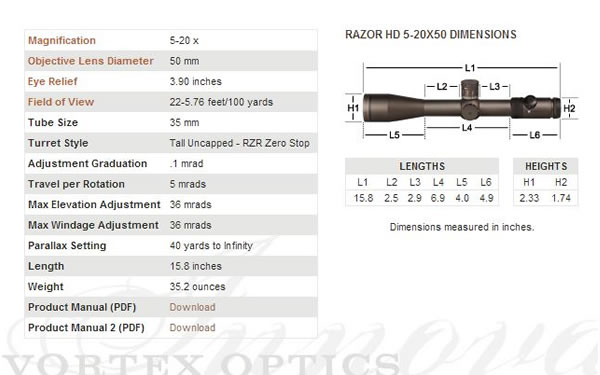This screenshot has height=375, width=600.
Task: Select the 2.33 value under H1
Action: [x=529, y=198]
